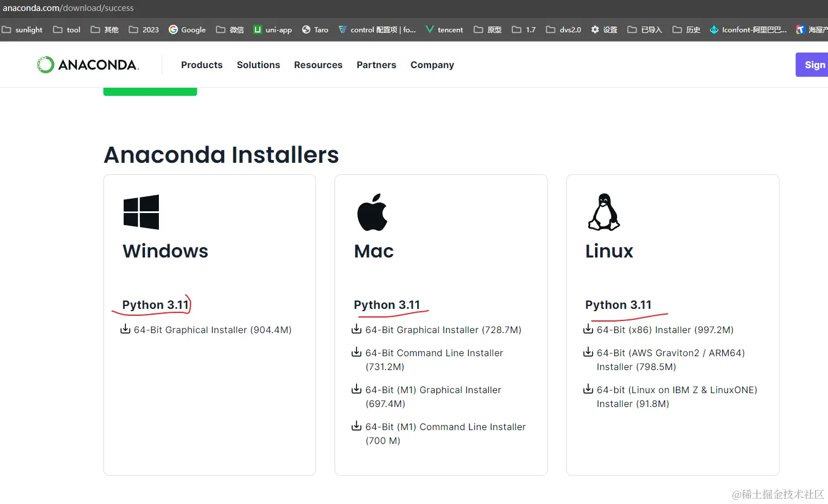This screenshot has width=828, height=504.
Task: Open the 已导入 bookmark folder
Action: 645,29
